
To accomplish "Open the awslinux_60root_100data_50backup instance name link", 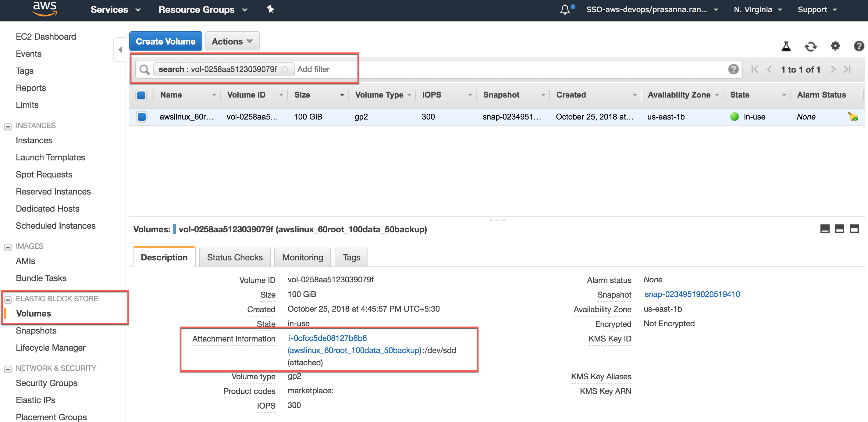I will [354, 350].
